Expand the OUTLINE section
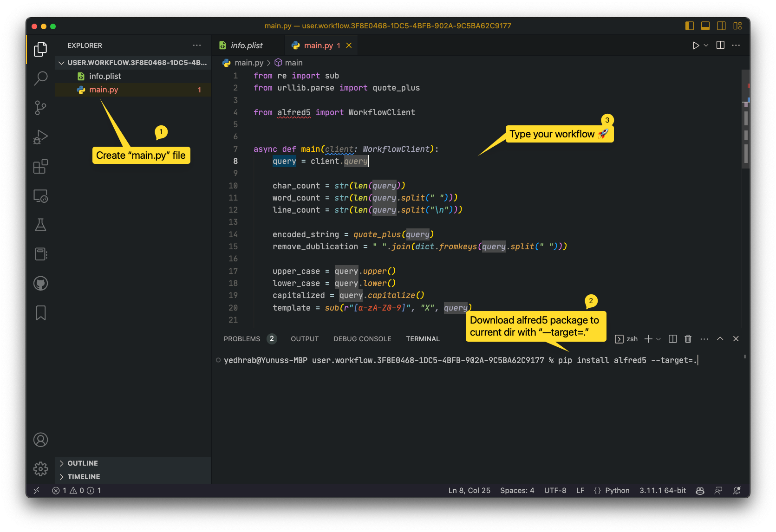776x532 pixels. 83,463
